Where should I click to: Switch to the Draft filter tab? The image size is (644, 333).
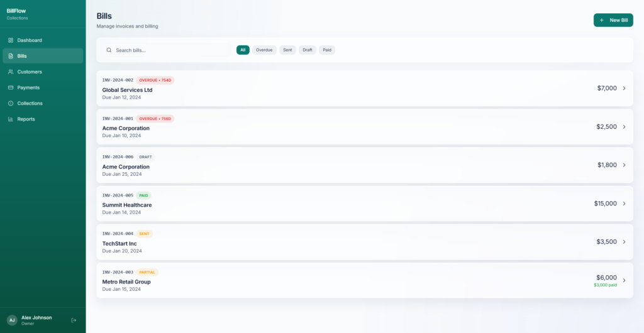point(307,50)
